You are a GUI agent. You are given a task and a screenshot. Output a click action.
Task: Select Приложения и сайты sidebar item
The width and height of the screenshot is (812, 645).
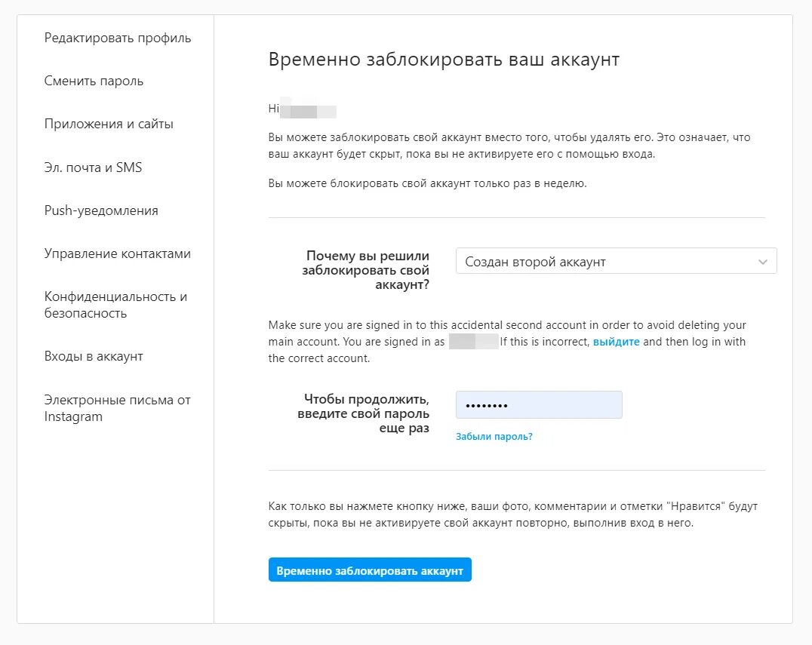[x=109, y=124]
